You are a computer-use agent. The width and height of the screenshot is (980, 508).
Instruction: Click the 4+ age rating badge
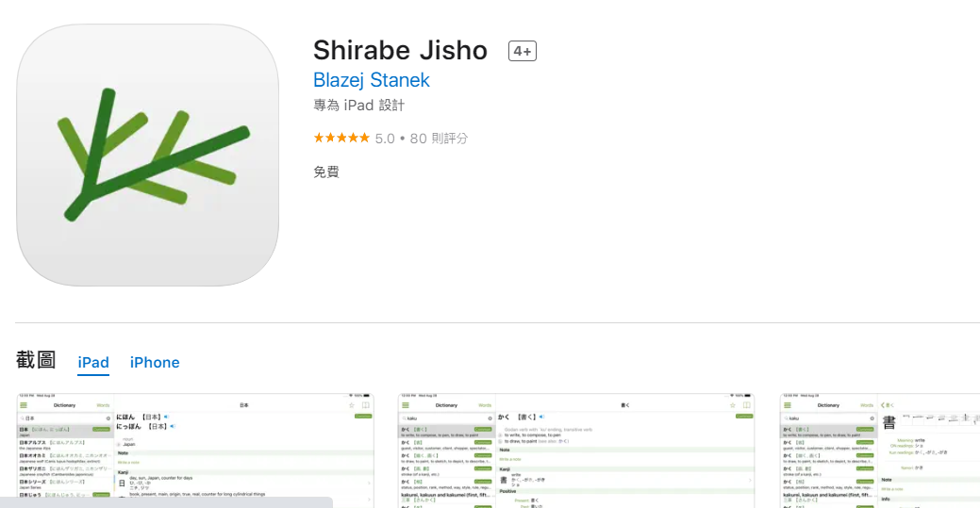[523, 51]
